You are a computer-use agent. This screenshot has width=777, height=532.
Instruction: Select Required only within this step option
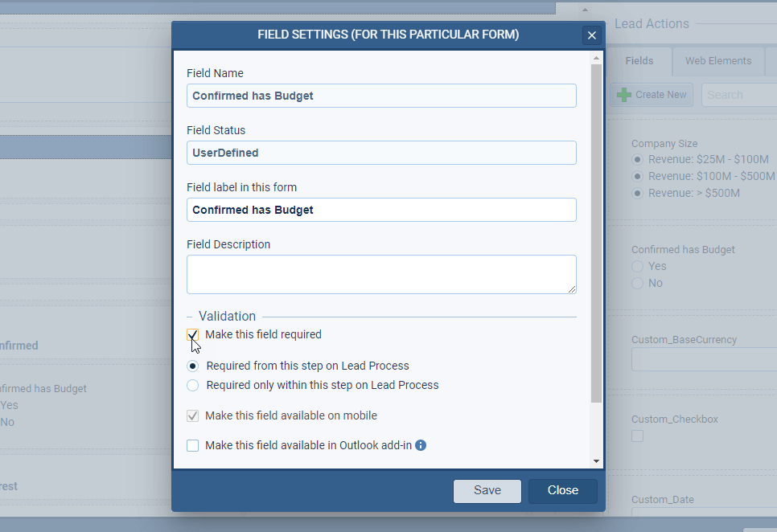tap(193, 386)
